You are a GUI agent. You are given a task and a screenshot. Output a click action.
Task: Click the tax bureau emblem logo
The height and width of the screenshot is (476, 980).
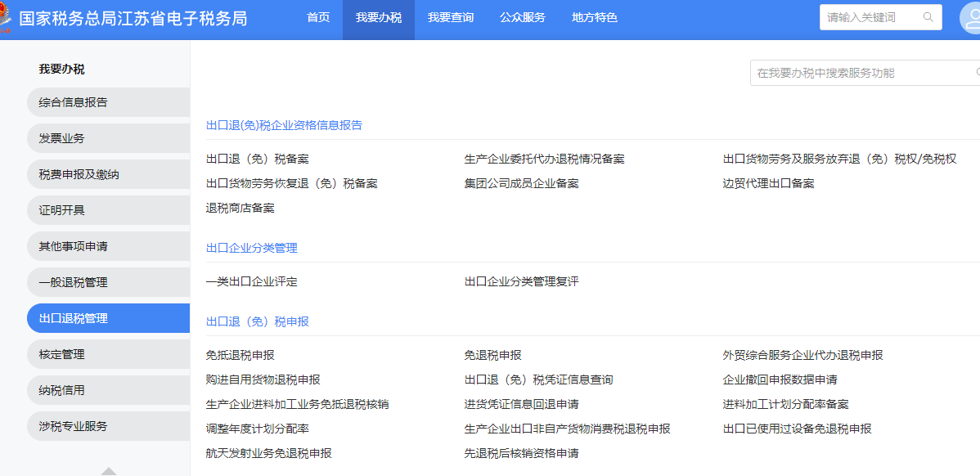[5, 18]
